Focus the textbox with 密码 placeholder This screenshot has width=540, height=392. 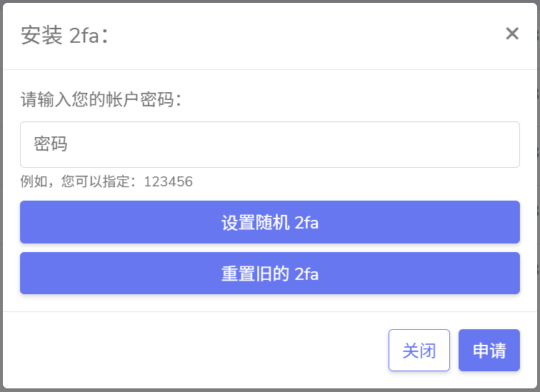[269, 144]
